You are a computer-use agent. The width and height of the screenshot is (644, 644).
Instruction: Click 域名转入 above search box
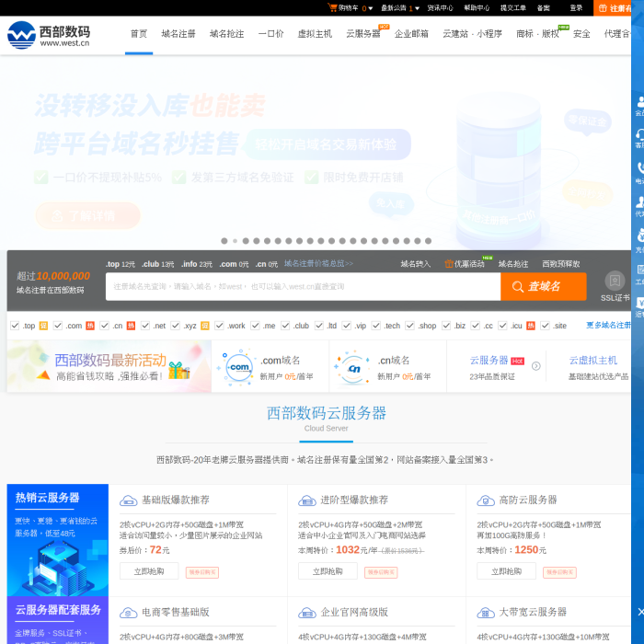pyautogui.click(x=415, y=264)
